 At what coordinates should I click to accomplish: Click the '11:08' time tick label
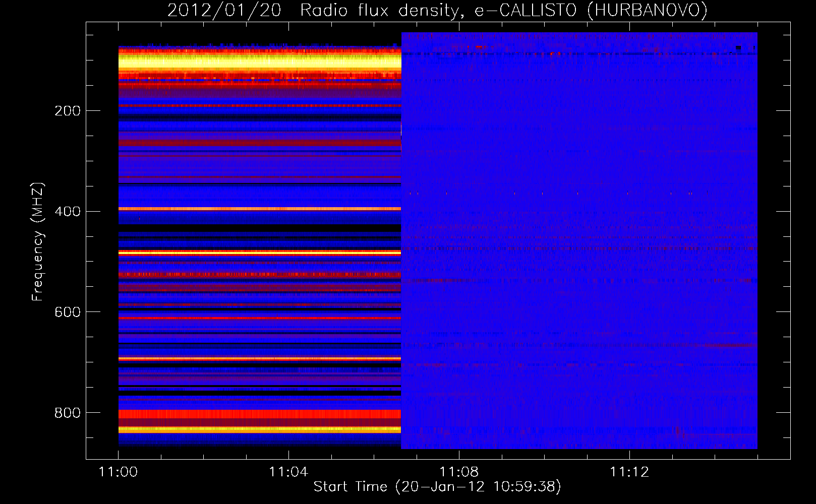(x=459, y=472)
